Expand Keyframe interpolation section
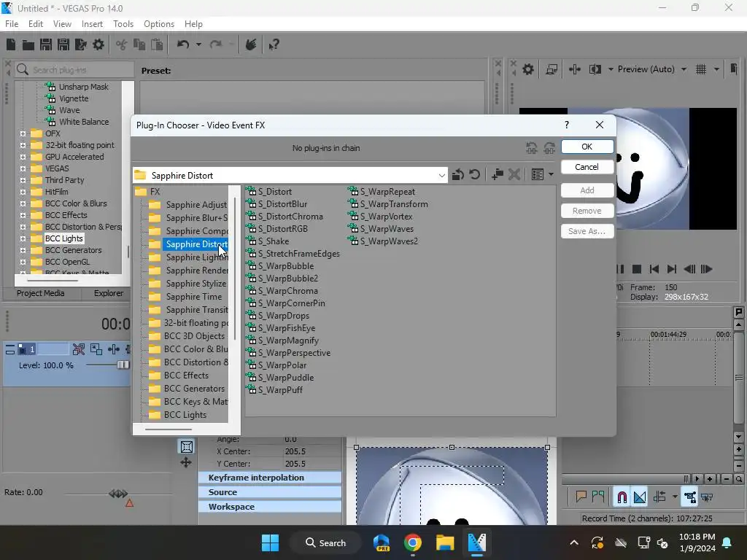 [x=270, y=478]
